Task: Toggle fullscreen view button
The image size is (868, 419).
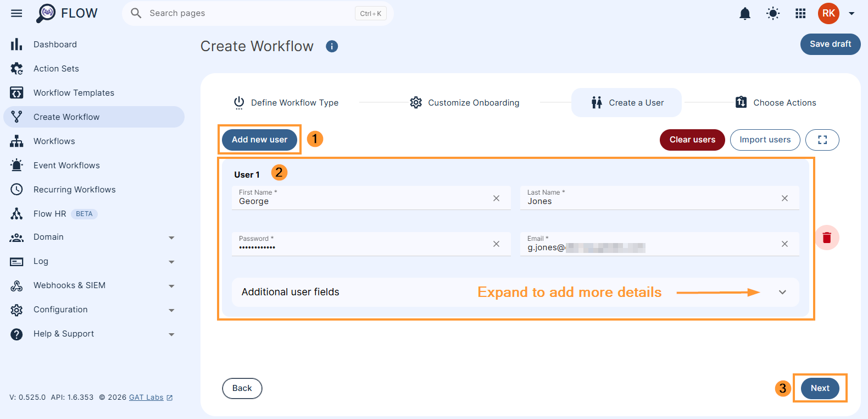Action: [x=822, y=140]
